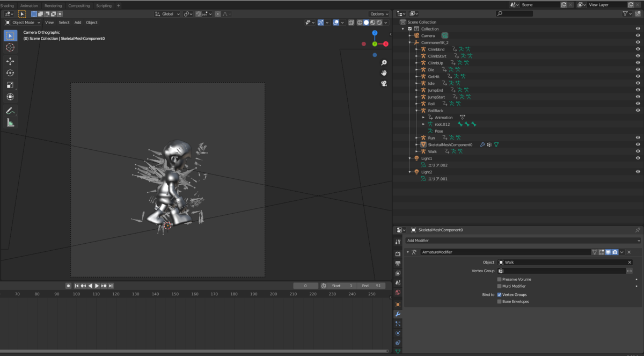Choose the Transform tool

10,97
